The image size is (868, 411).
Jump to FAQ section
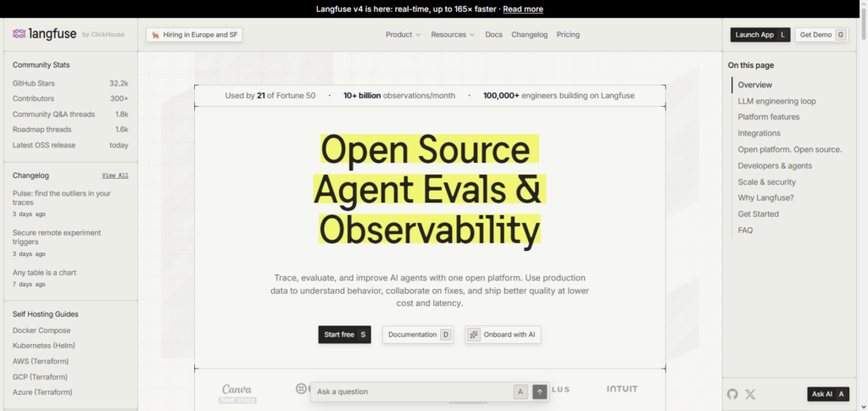745,230
